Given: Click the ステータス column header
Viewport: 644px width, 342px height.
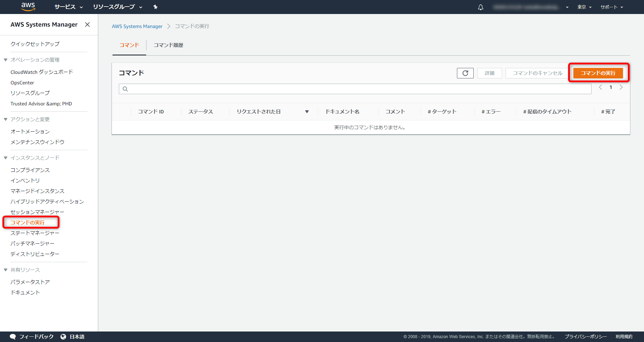Looking at the screenshot, I should (201, 112).
